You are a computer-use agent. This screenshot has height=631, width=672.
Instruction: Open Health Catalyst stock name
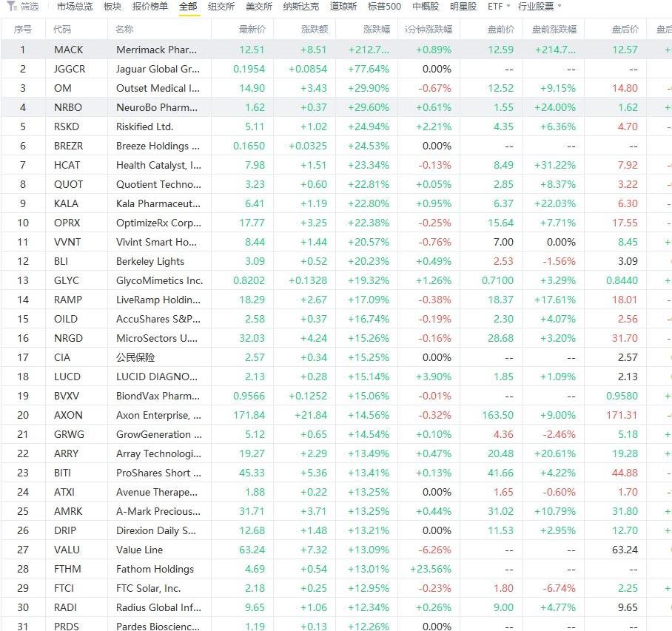[158, 166]
